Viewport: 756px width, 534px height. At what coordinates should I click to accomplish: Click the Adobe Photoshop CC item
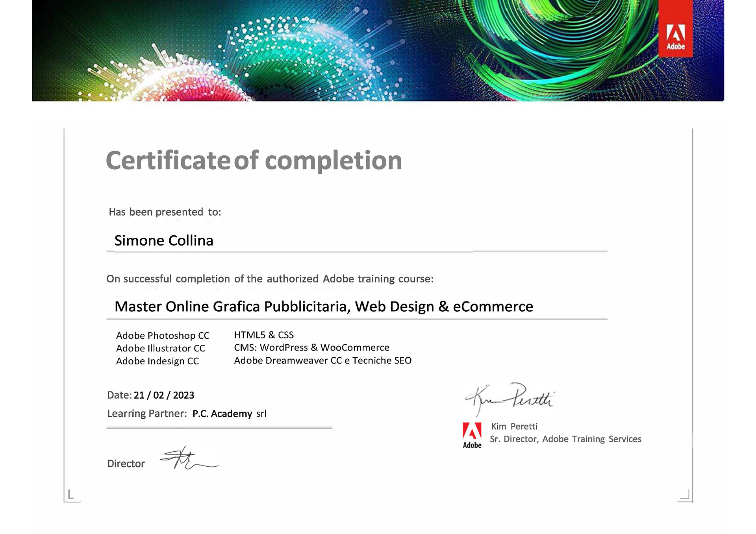tap(163, 336)
